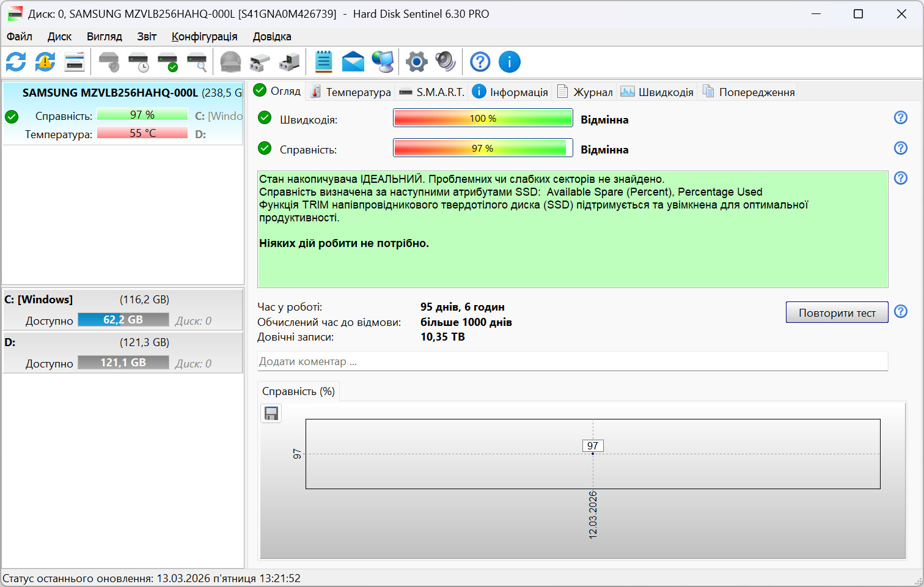The image size is (924, 587).
Task: Click the status bar last update text
Action: 152,578
